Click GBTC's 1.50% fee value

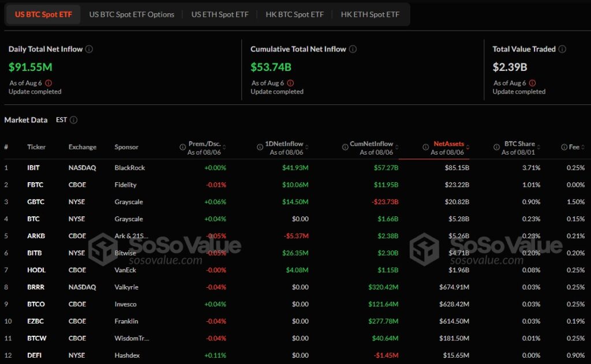(575, 201)
